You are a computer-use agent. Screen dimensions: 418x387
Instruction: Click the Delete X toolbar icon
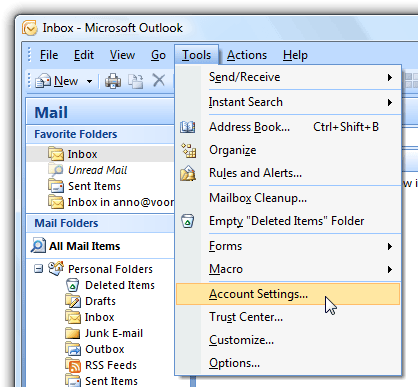159,80
